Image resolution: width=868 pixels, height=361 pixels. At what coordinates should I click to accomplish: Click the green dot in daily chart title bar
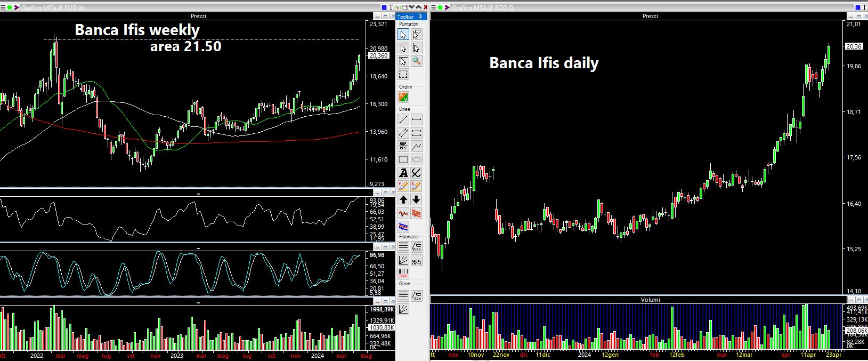click(x=440, y=7)
